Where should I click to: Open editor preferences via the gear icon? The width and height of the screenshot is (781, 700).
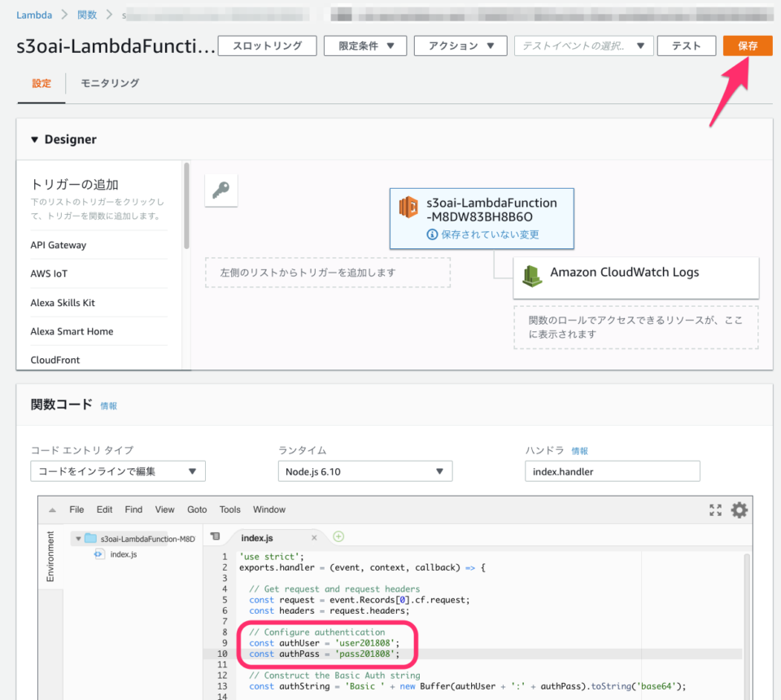pos(739,510)
